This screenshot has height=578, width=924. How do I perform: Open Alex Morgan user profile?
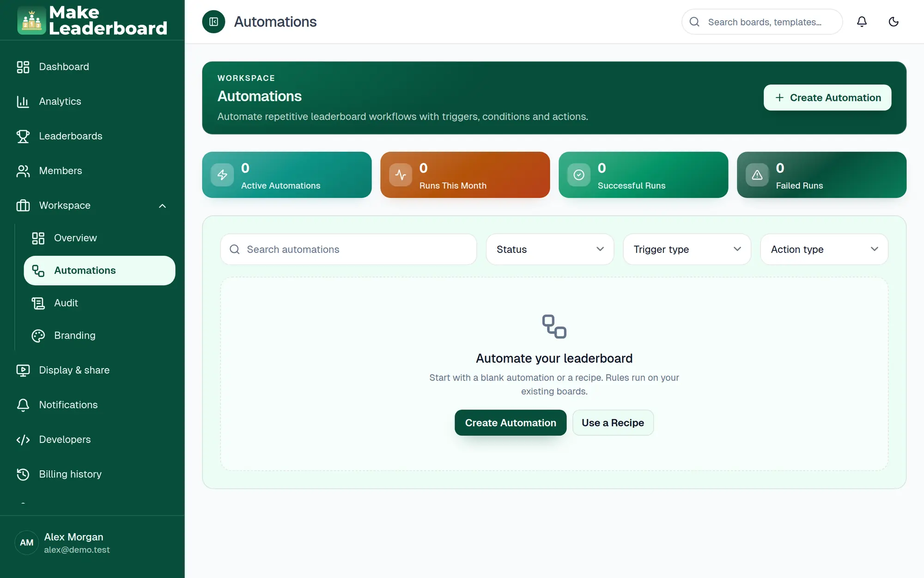pos(92,543)
